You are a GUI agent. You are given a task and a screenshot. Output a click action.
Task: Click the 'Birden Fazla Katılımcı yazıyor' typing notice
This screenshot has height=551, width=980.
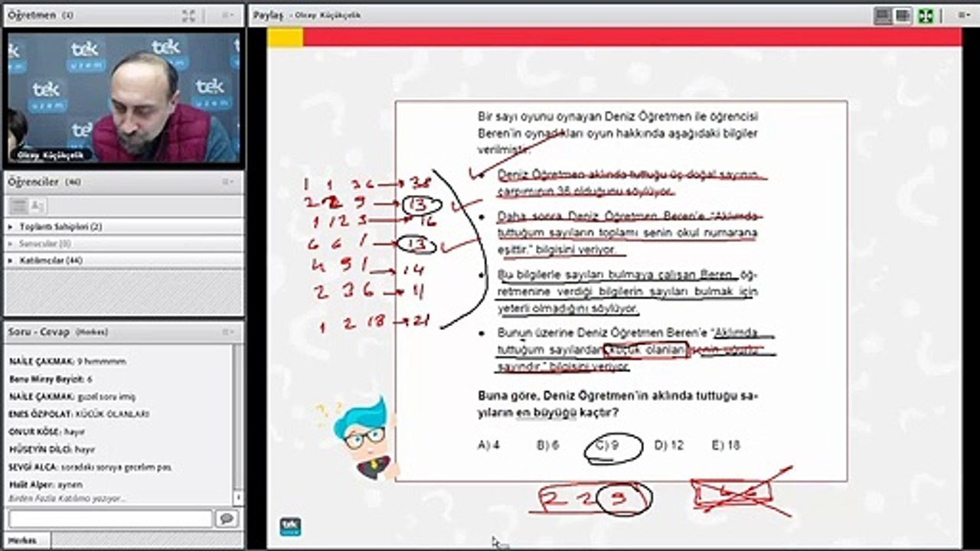tap(67, 499)
